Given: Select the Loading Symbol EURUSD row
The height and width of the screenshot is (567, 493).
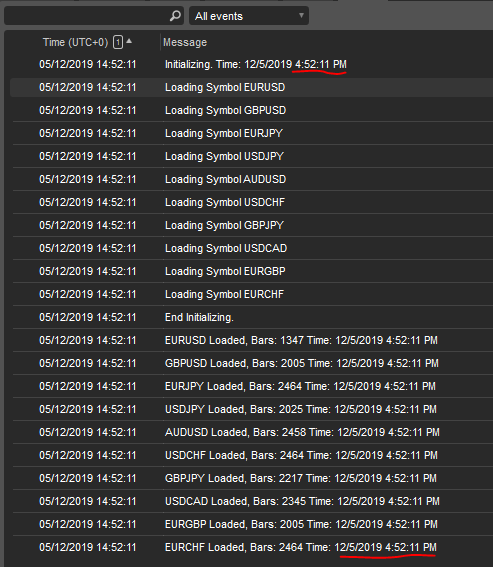Looking at the screenshot, I should point(252,88).
